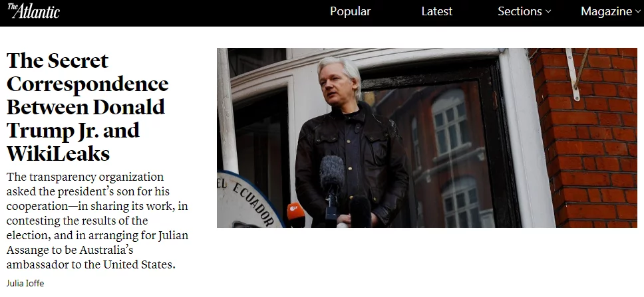644x297 pixels.
Task: View author Julia Ioffe's page
Action: click(25, 284)
